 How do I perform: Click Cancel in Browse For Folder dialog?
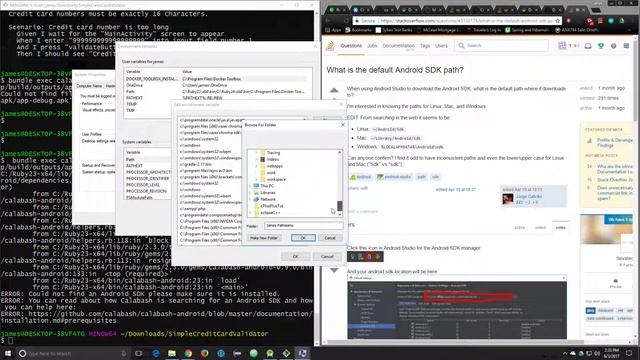pyautogui.click(x=330, y=238)
